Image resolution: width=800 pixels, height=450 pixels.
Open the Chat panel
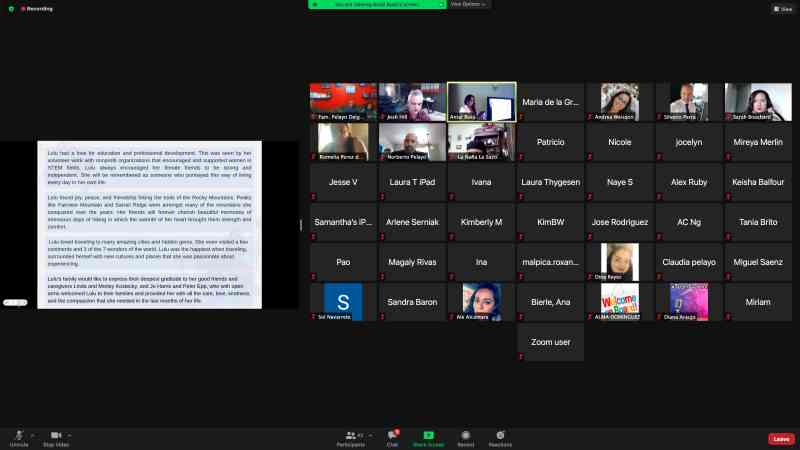[x=394, y=436]
